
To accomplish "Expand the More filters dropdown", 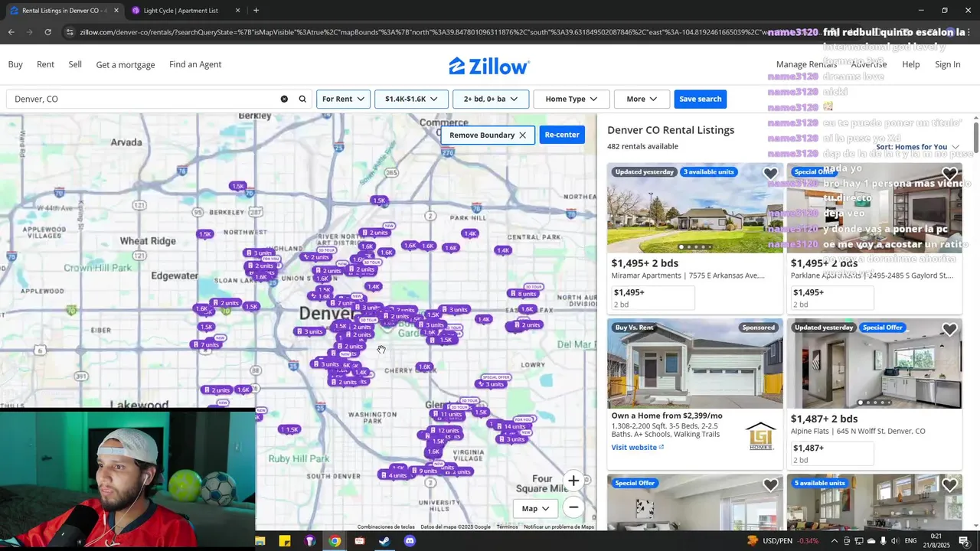I will point(642,99).
